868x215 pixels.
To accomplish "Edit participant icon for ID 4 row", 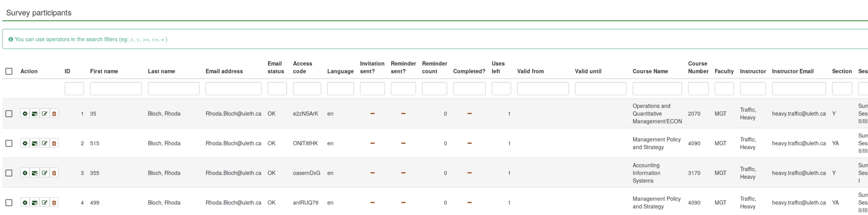I will pyautogui.click(x=45, y=203).
